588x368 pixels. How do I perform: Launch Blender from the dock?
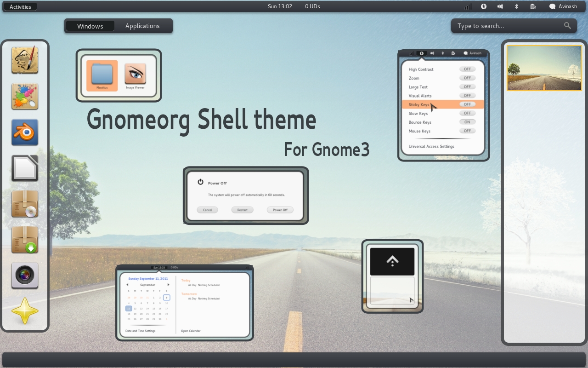pos(25,132)
